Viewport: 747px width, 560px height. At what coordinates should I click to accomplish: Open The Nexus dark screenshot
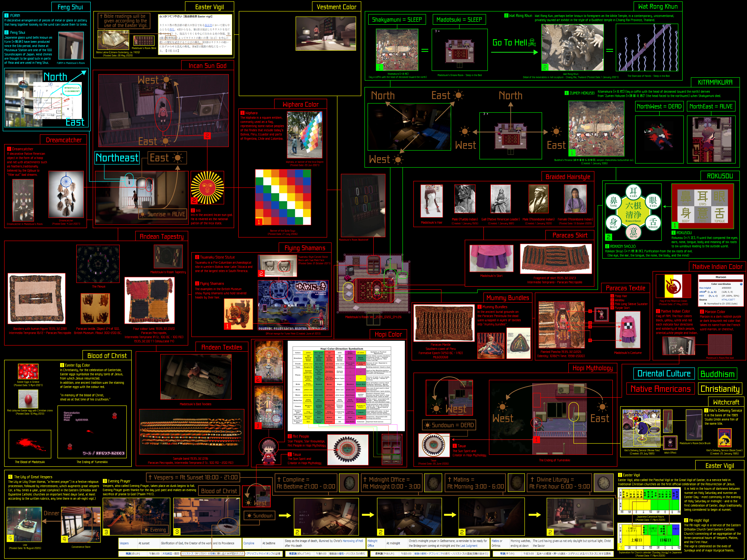98,264
